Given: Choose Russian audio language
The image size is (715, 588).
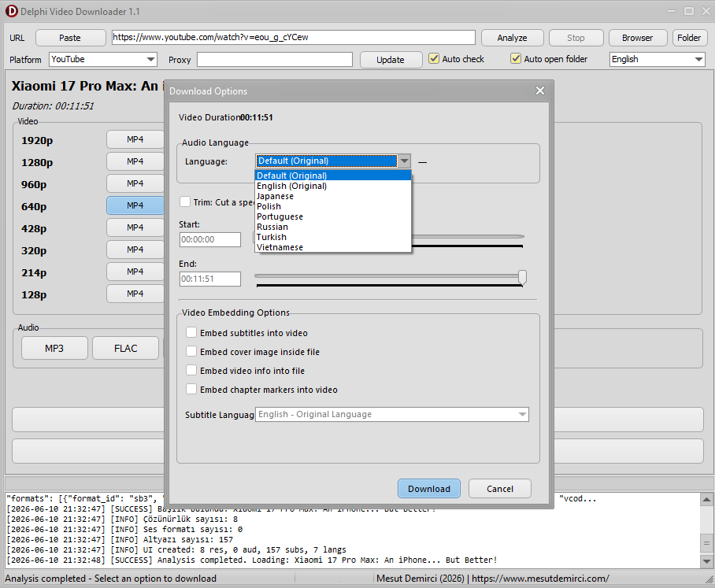Looking at the screenshot, I should 333,227.
